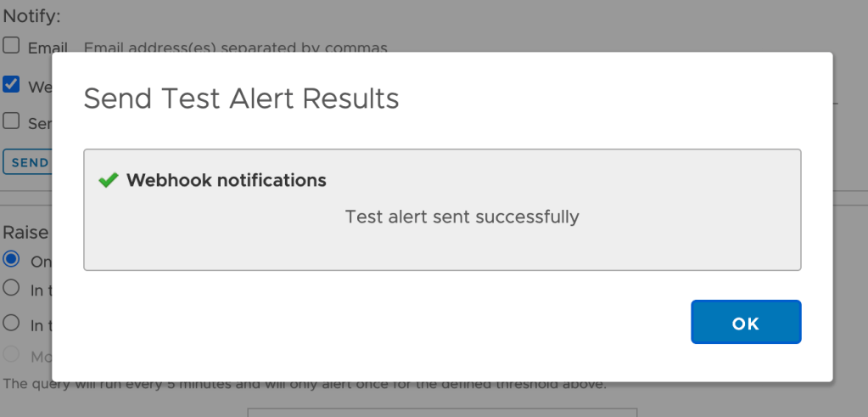Click the Send Test Alert Results title
Viewport: 868px width, 417px height.
pos(241,99)
